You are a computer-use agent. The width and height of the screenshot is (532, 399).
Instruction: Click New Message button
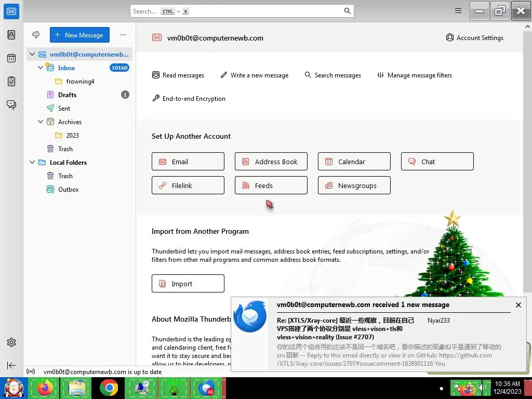[x=79, y=35]
